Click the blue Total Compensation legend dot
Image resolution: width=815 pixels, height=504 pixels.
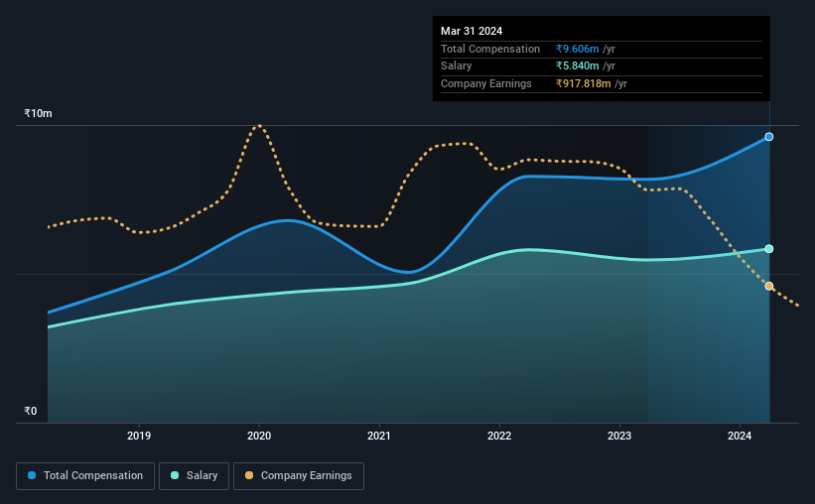(x=32, y=475)
